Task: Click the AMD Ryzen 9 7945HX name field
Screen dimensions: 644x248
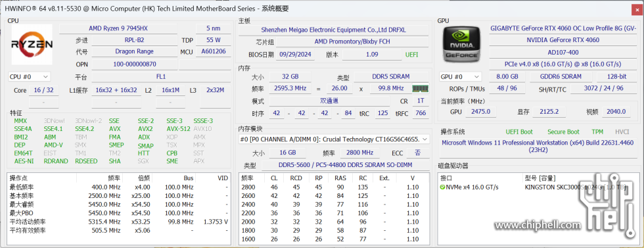Action: [x=118, y=28]
